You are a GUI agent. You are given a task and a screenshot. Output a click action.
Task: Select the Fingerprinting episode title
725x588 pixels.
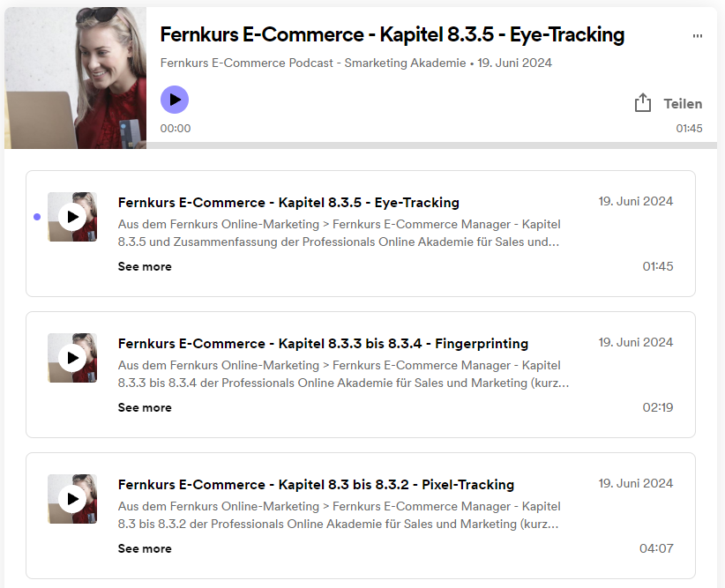click(323, 343)
